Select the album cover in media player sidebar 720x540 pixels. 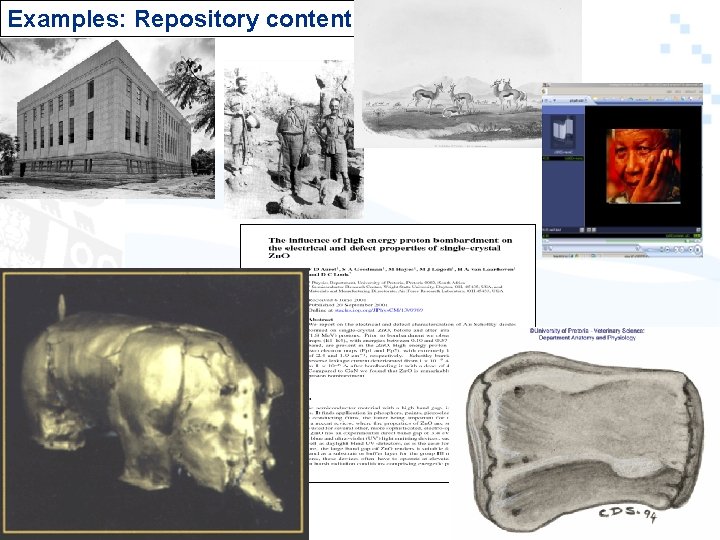pos(563,133)
